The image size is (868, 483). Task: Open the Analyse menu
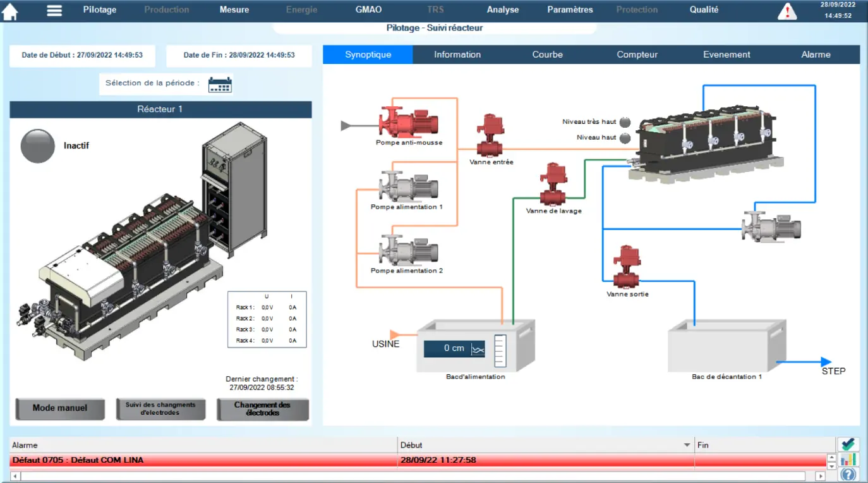[503, 9]
